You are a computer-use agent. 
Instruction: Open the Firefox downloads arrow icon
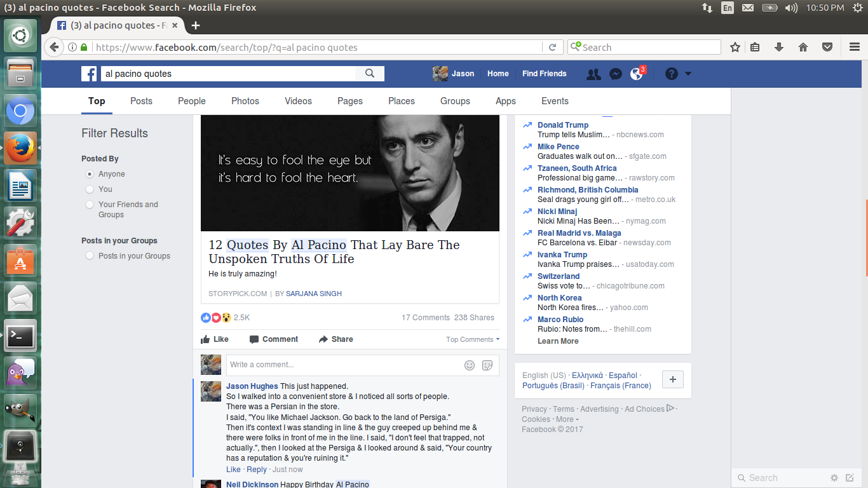click(x=779, y=47)
